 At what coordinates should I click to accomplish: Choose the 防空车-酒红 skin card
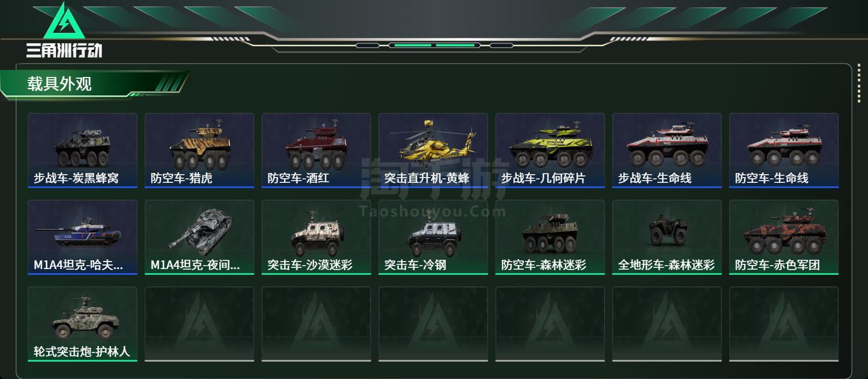316,150
